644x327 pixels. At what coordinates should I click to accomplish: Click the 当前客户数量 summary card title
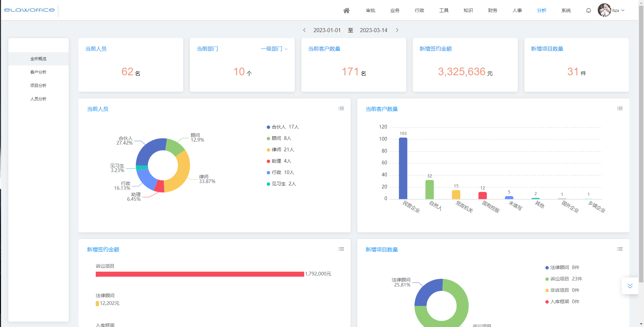[324, 49]
